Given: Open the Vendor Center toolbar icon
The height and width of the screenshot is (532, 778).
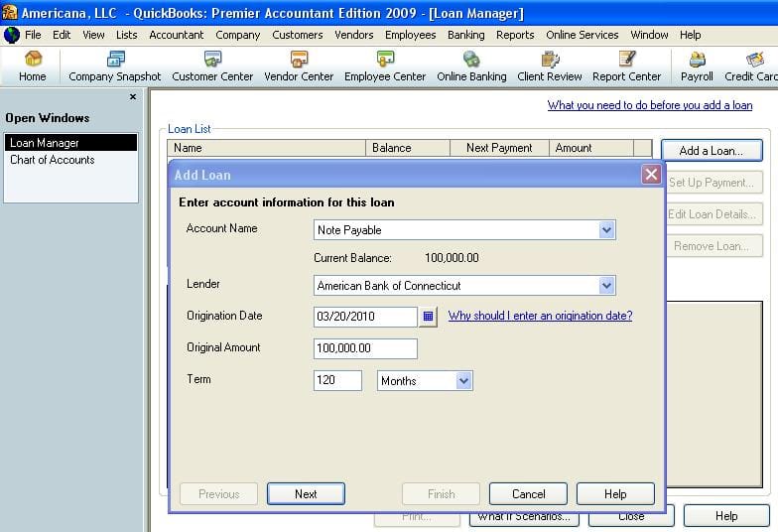Looking at the screenshot, I should [x=299, y=66].
